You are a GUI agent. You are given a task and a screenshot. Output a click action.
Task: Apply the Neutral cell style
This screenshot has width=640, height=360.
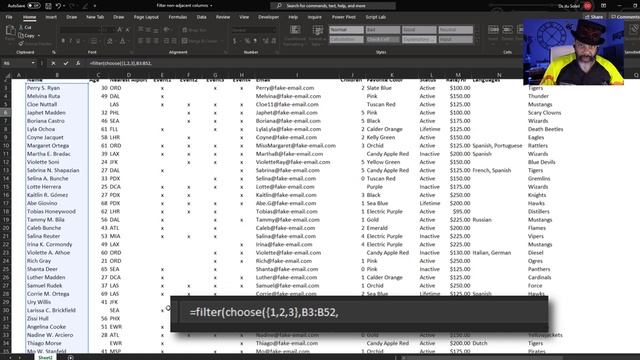(456, 30)
